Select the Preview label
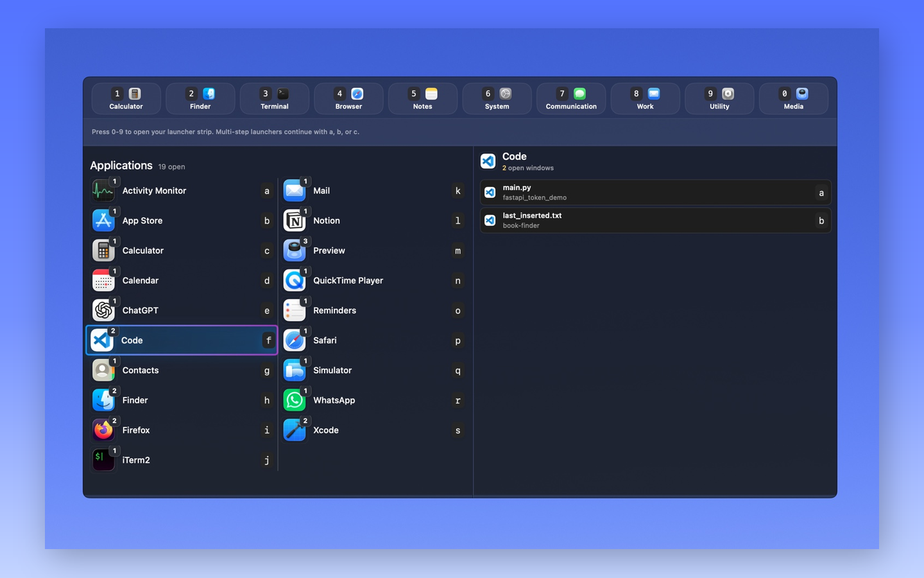The image size is (924, 578). click(329, 250)
